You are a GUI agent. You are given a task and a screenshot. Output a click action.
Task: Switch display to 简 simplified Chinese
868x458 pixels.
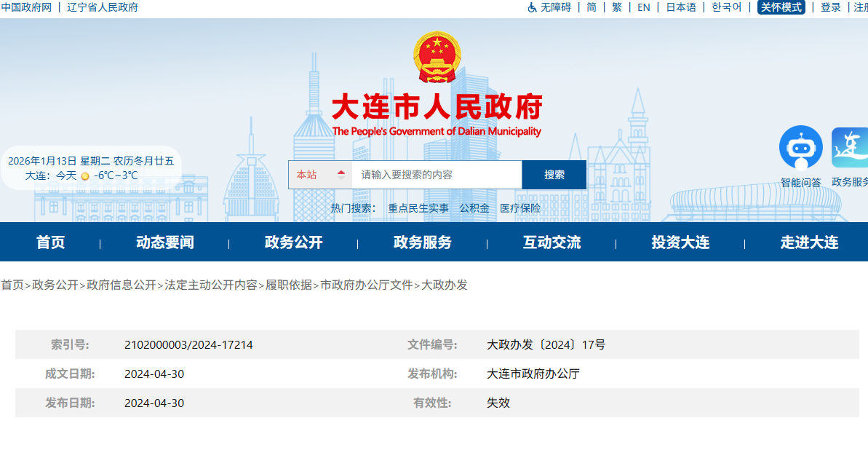590,7
